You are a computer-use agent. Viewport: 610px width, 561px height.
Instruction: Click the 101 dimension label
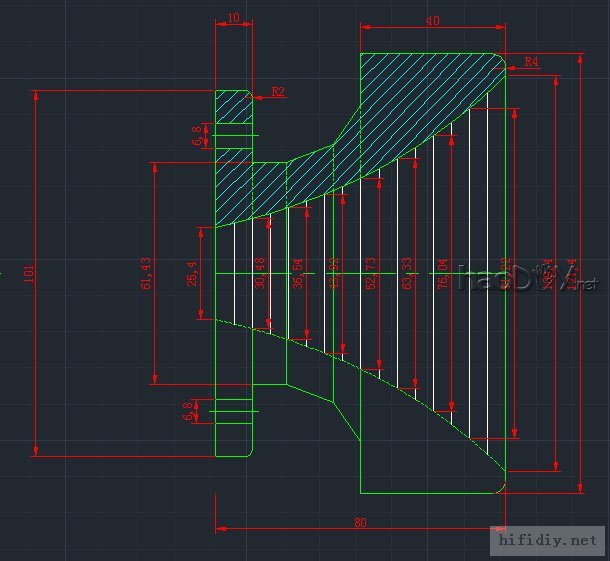click(x=29, y=273)
